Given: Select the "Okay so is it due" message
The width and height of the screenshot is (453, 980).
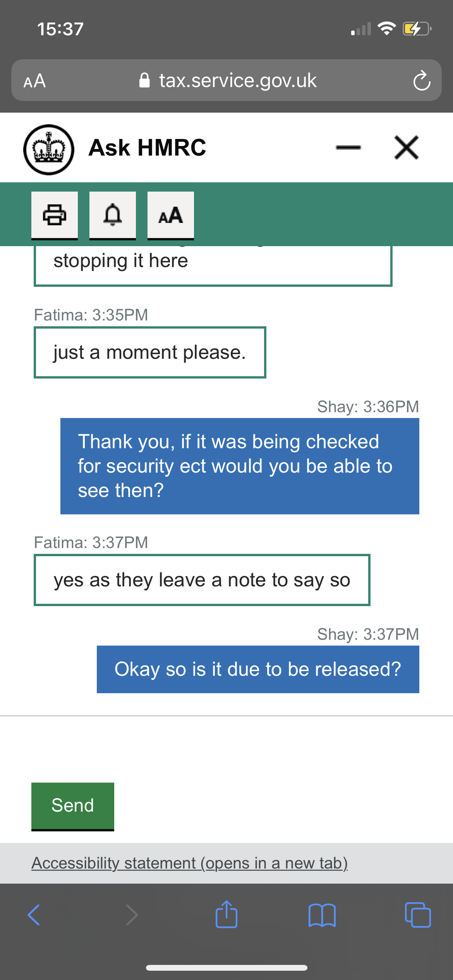Looking at the screenshot, I should (258, 669).
